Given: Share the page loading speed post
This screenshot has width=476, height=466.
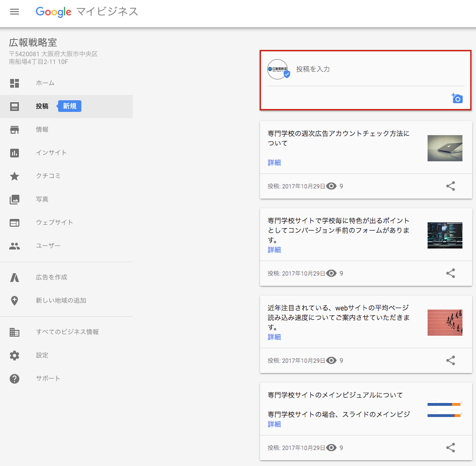Looking at the screenshot, I should [450, 360].
